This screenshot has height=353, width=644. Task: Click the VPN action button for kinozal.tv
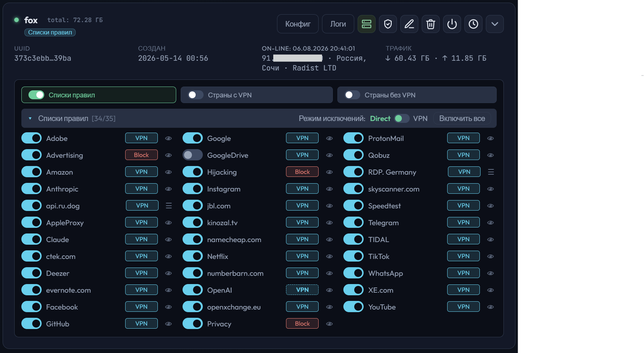pyautogui.click(x=302, y=223)
